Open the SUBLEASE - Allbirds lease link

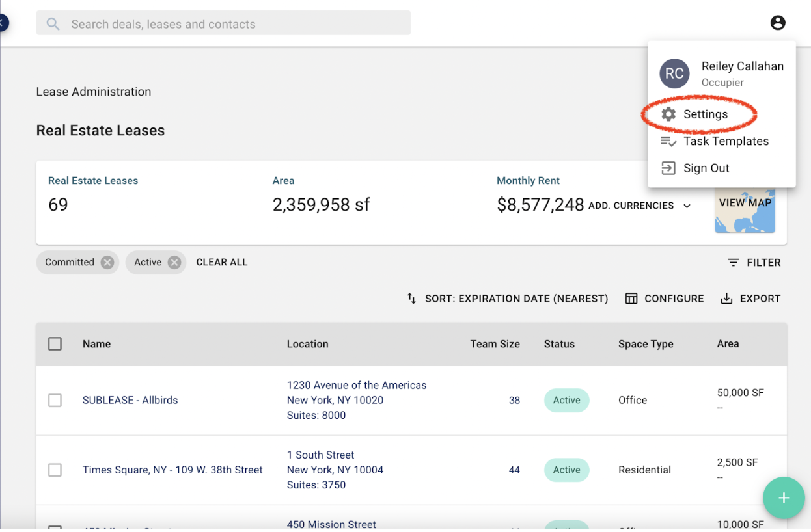(130, 401)
